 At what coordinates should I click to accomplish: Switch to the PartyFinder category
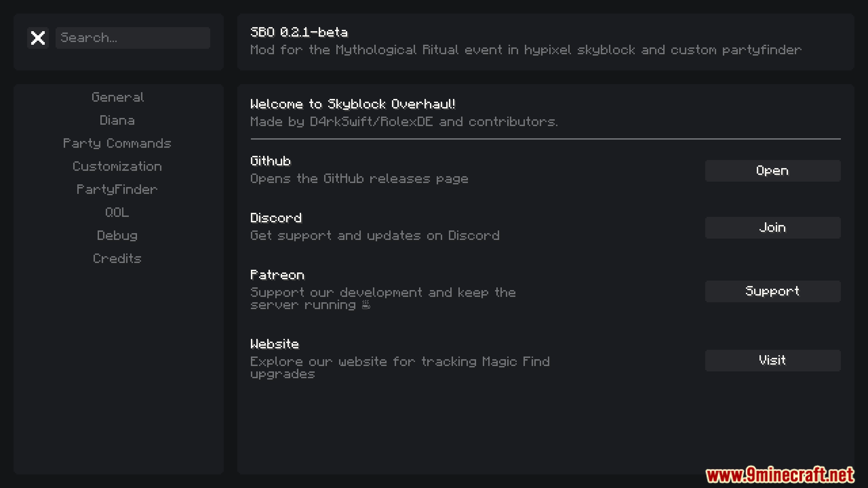117,189
